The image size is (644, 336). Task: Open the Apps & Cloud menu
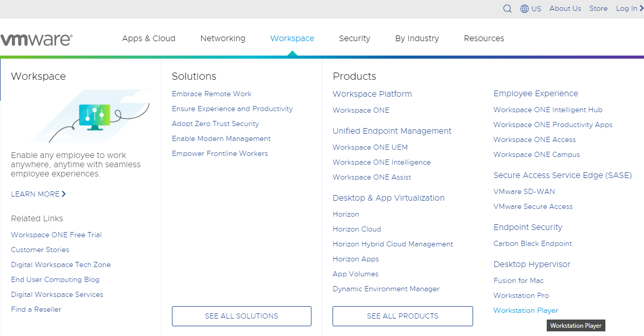click(x=149, y=39)
